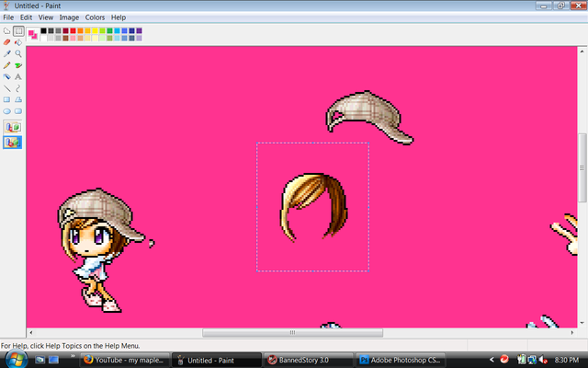Select the Curve tool

point(18,88)
